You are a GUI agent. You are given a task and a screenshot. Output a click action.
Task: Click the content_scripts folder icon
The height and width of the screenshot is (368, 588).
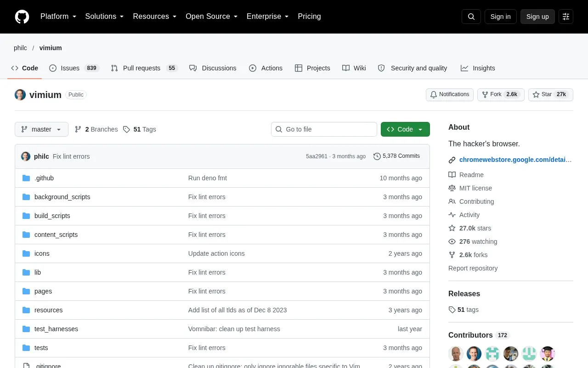(26, 235)
